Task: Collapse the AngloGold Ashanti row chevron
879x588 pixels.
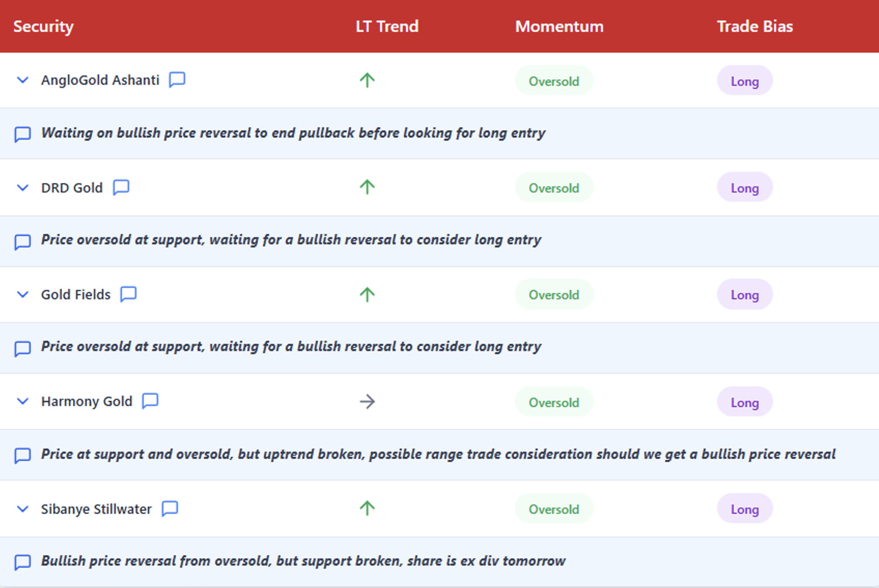Action: tap(23, 80)
